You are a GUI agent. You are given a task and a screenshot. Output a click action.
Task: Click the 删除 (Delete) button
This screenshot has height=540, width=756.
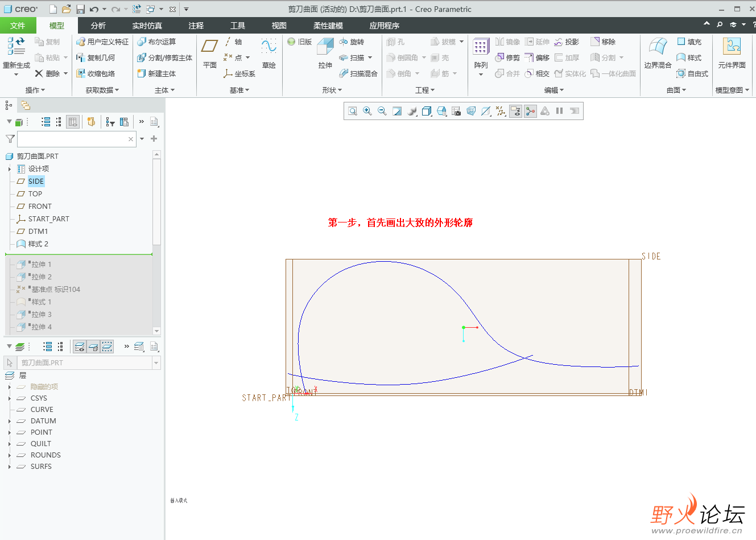(47, 74)
